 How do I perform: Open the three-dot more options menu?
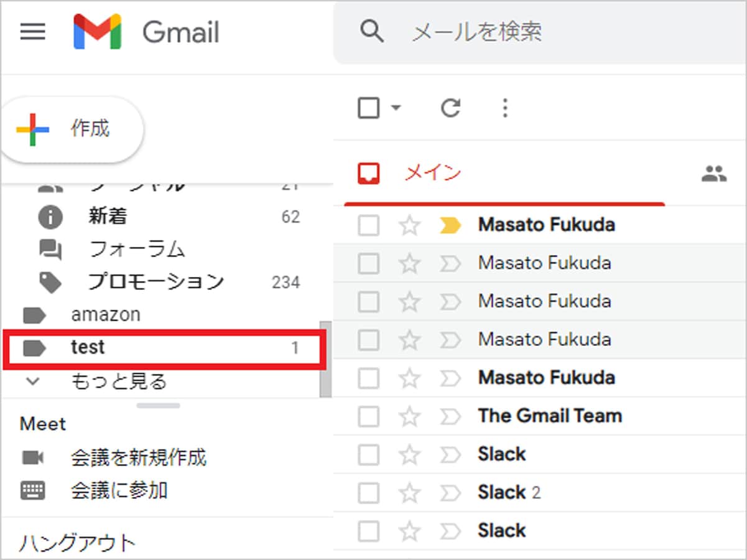(505, 108)
